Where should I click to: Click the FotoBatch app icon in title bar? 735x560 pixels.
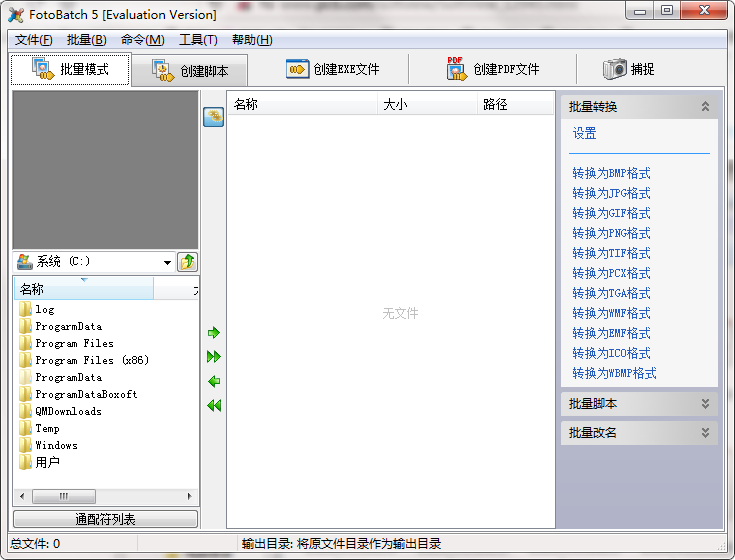16,15
